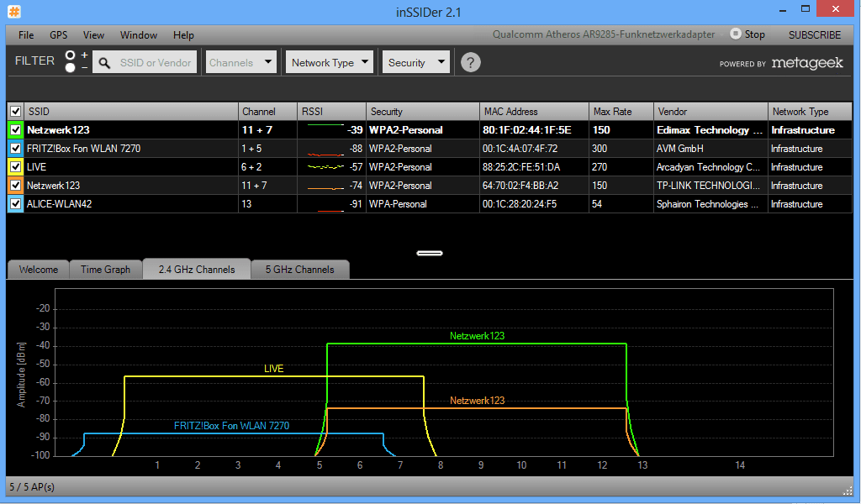Image resolution: width=861 pixels, height=504 pixels.
Task: Open the GPS menu
Action: tap(58, 35)
